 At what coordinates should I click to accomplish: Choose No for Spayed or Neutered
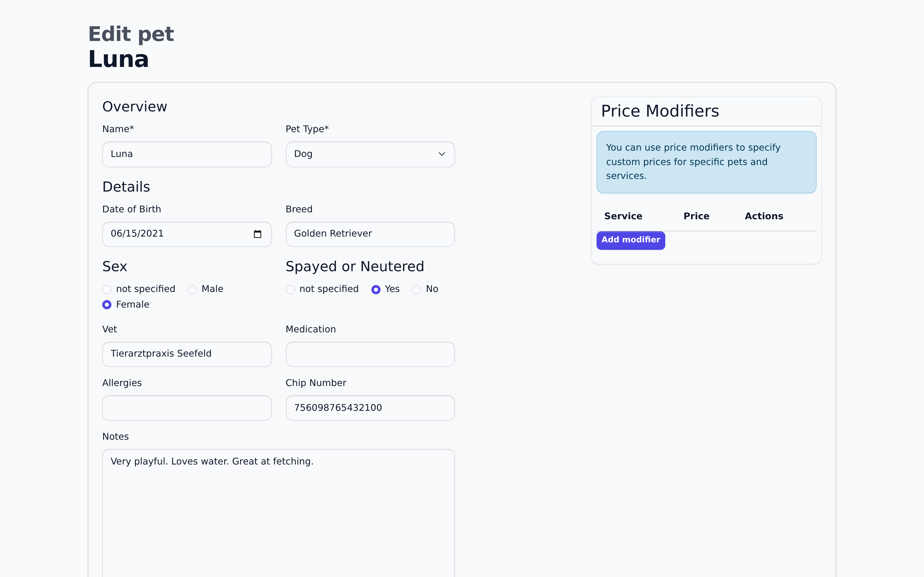pyautogui.click(x=416, y=290)
